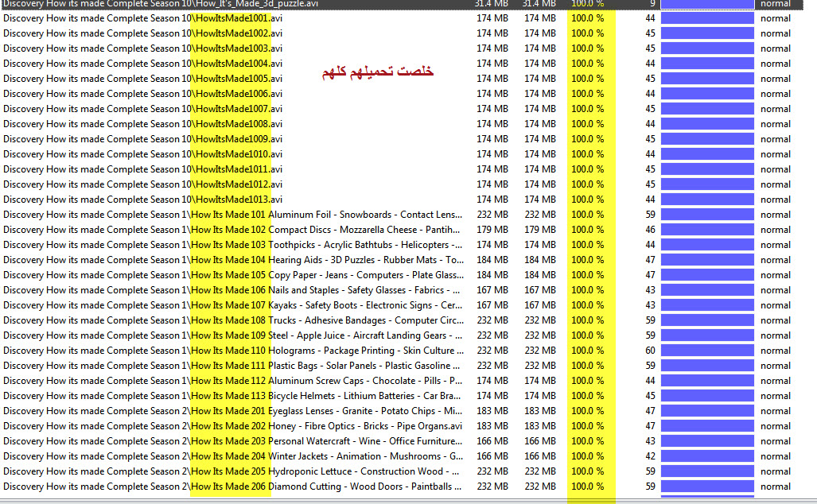Image resolution: width=817 pixels, height=504 pixels.
Task: Click the normal priority for HowItsMade1002.avi
Action: pos(776,33)
